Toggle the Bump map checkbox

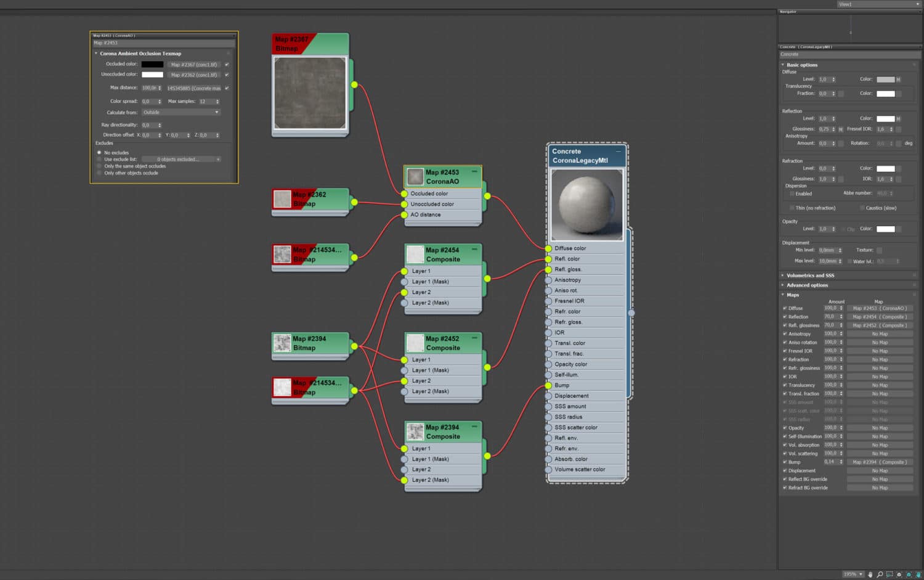tap(785, 462)
